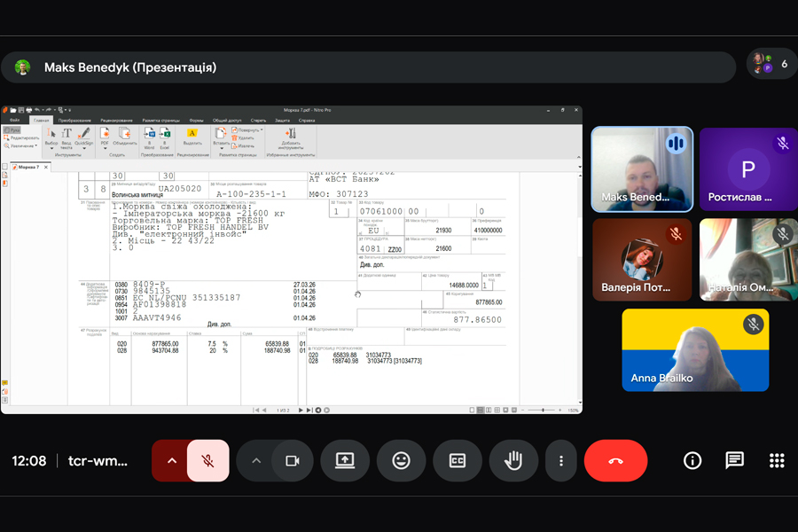This screenshot has height=532, width=798.
Task: Select the Наталія Ом... participant tile
Action: (x=748, y=260)
